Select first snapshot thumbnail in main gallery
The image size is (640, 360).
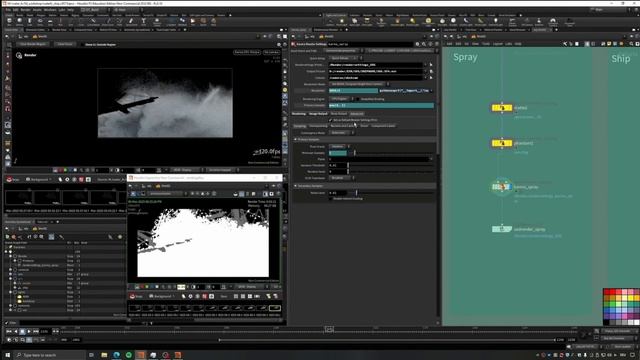click(19, 198)
